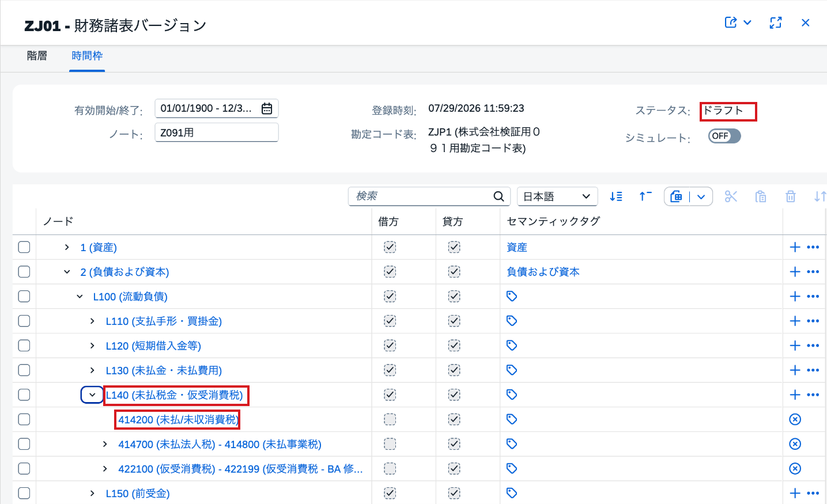The width and height of the screenshot is (827, 504).
Task: Select the 時間枠 tab
Action: tap(87, 56)
